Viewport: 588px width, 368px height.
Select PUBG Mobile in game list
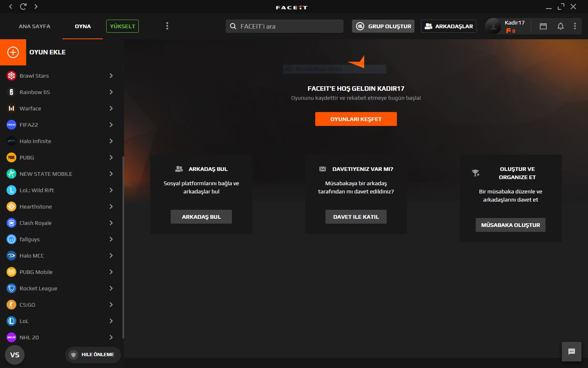click(x=60, y=272)
